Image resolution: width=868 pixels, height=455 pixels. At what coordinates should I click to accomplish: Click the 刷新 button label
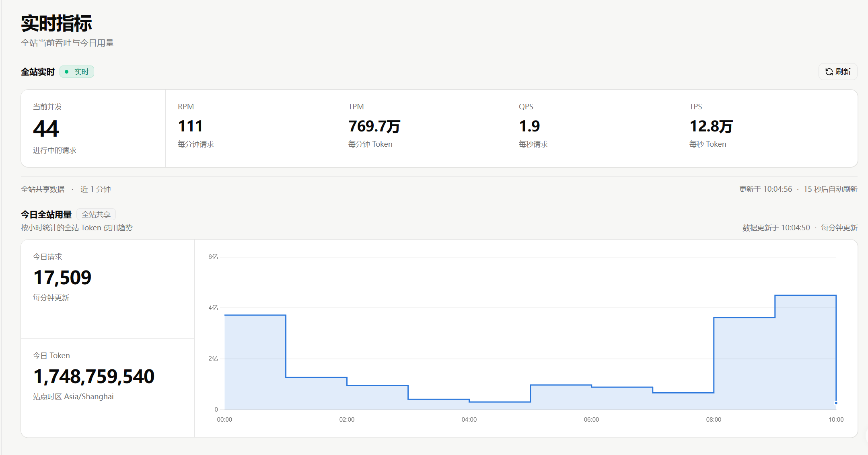tap(843, 72)
